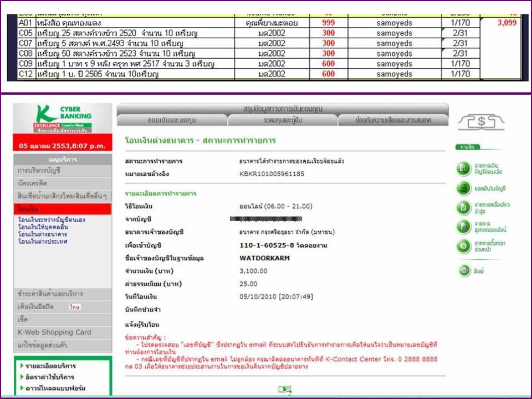
Task: Select spreadsheet cell A01
Action: tap(26, 23)
